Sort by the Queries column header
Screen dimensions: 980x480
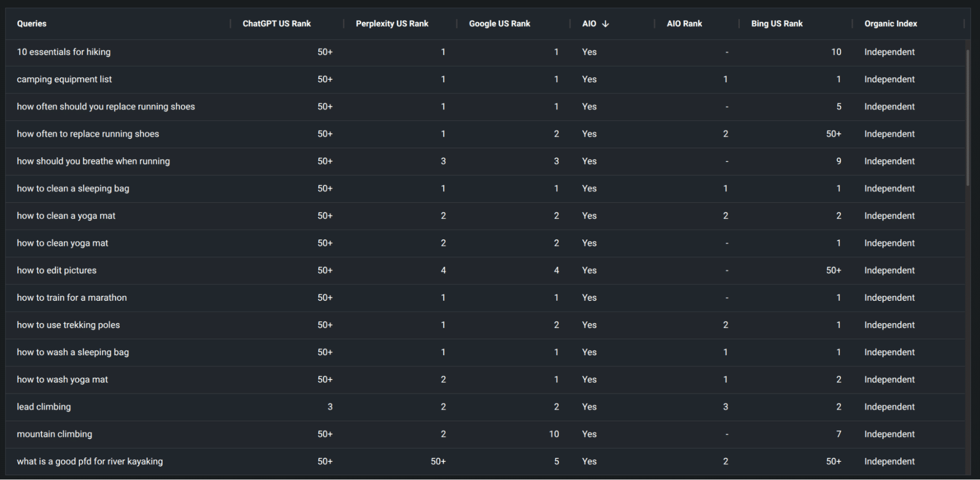(x=32, y=24)
